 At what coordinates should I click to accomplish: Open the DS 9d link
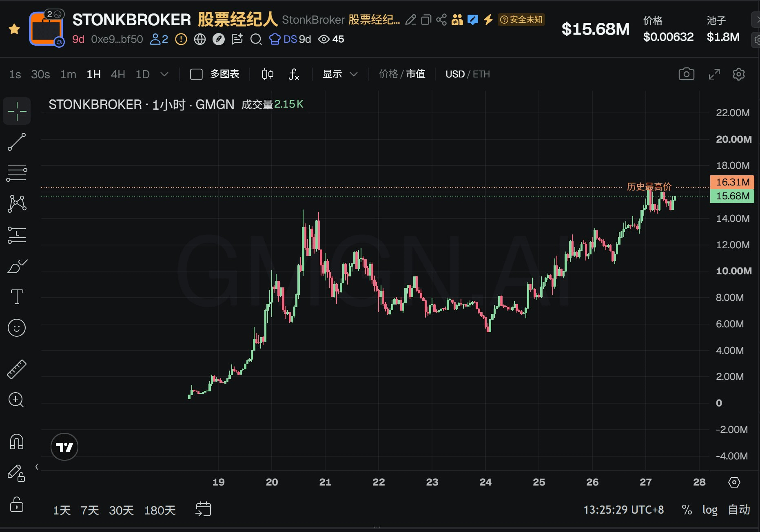[290, 39]
